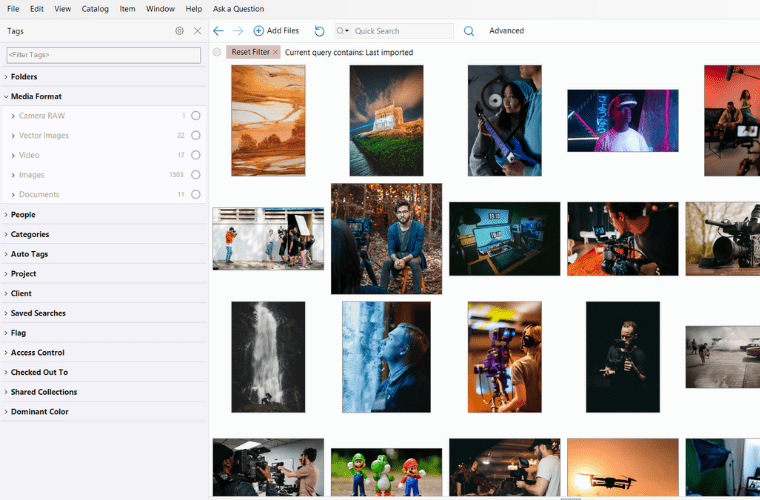The width and height of the screenshot is (760, 500).
Task: Remove filter using the Reset Filter x
Action: click(275, 52)
